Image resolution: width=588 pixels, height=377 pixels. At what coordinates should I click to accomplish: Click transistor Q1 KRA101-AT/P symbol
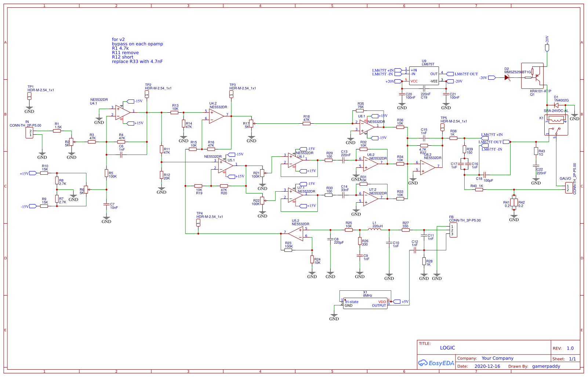click(538, 77)
